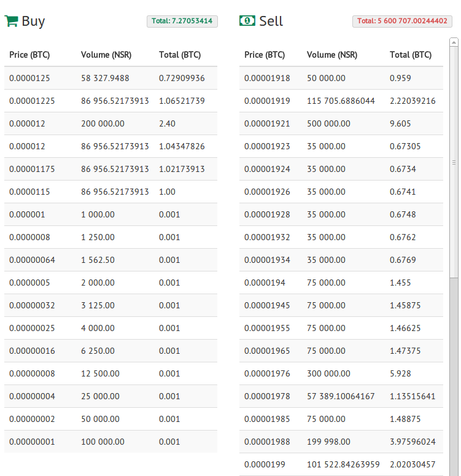Click the green banknote Sell icon

coord(247,21)
